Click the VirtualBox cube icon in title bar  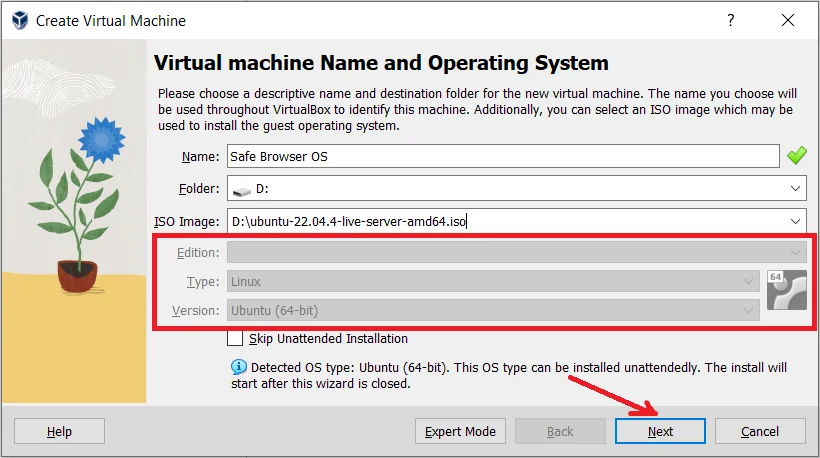20,20
